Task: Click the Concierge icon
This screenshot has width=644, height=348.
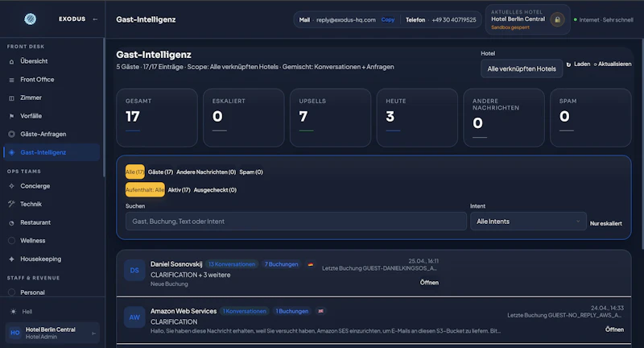Action: [11, 186]
